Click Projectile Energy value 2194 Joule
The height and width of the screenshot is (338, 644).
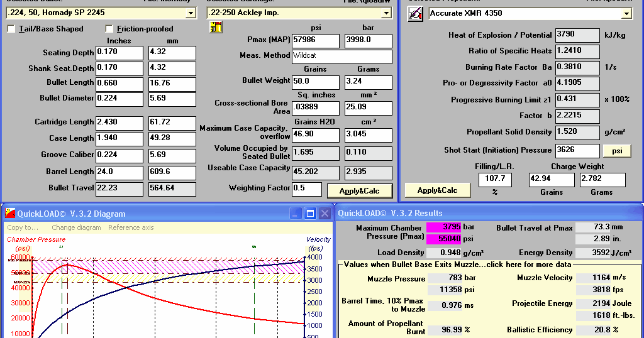pyautogui.click(x=594, y=303)
